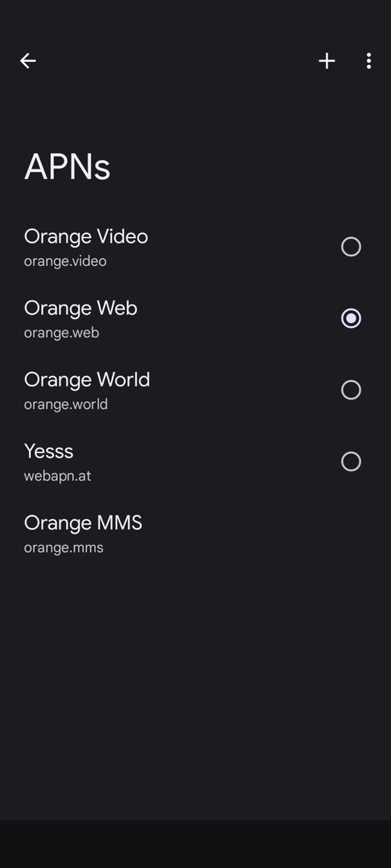Select the Orange Video radio button
Screen dimensions: 391x868
(351, 247)
